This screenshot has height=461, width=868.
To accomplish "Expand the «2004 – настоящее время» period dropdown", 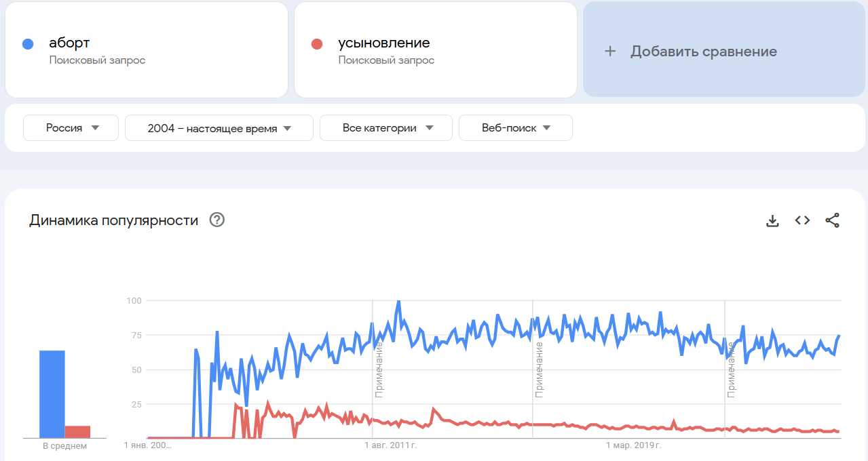I will (x=219, y=128).
